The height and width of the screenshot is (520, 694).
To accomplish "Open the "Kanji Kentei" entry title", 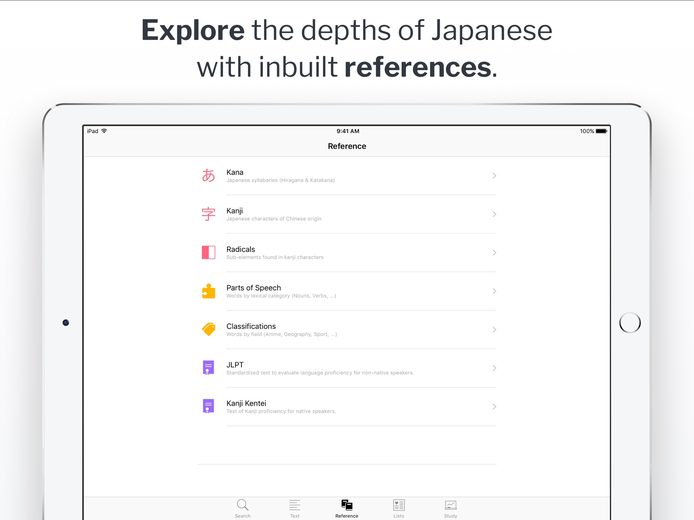I will (x=246, y=403).
